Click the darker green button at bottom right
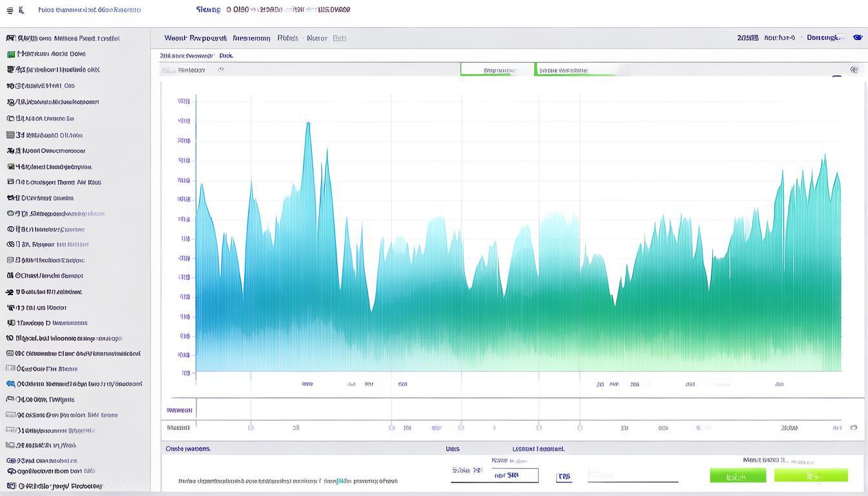868x496 pixels. [x=738, y=476]
